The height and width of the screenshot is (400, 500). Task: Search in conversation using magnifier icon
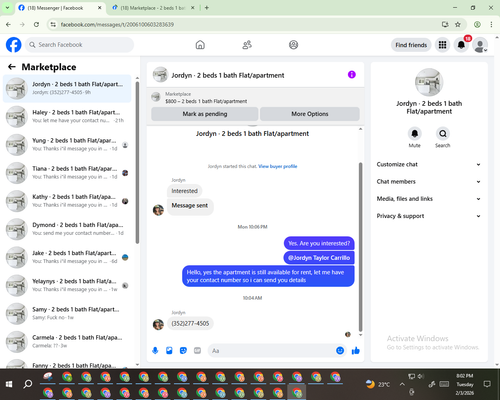tap(443, 134)
